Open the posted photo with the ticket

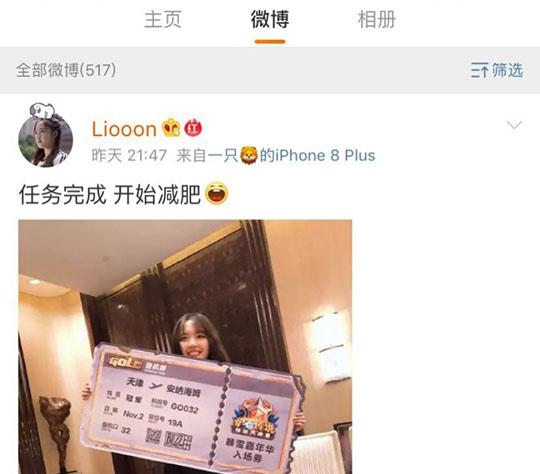click(185, 347)
